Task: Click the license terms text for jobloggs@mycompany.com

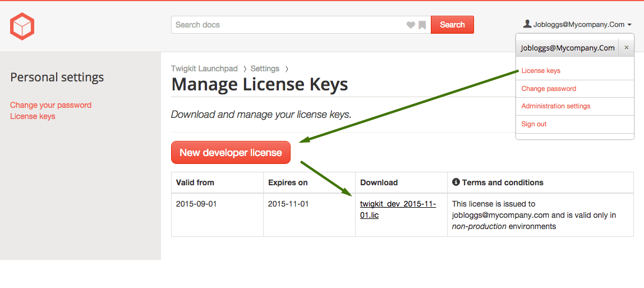Action: (534, 215)
